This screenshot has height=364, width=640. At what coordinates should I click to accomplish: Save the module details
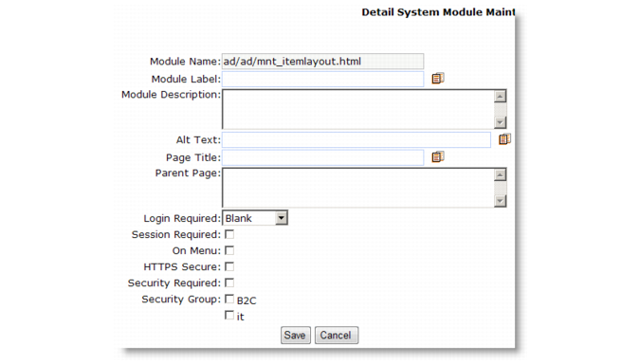(296, 335)
